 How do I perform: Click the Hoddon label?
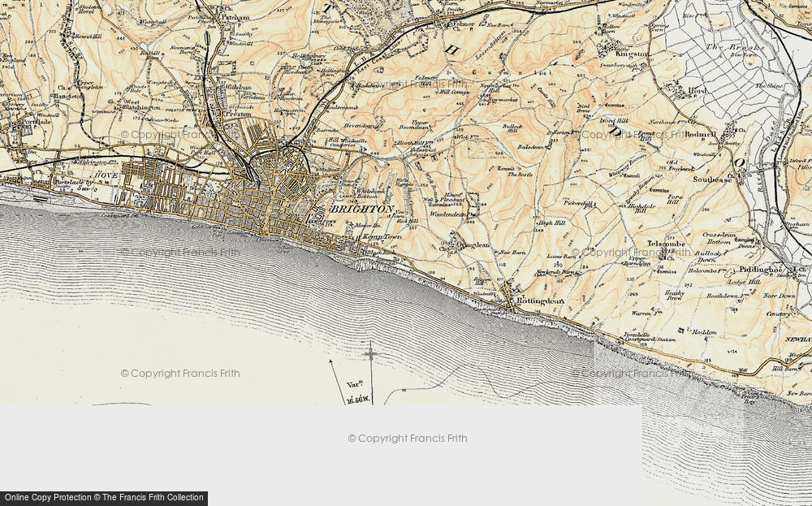click(704, 332)
